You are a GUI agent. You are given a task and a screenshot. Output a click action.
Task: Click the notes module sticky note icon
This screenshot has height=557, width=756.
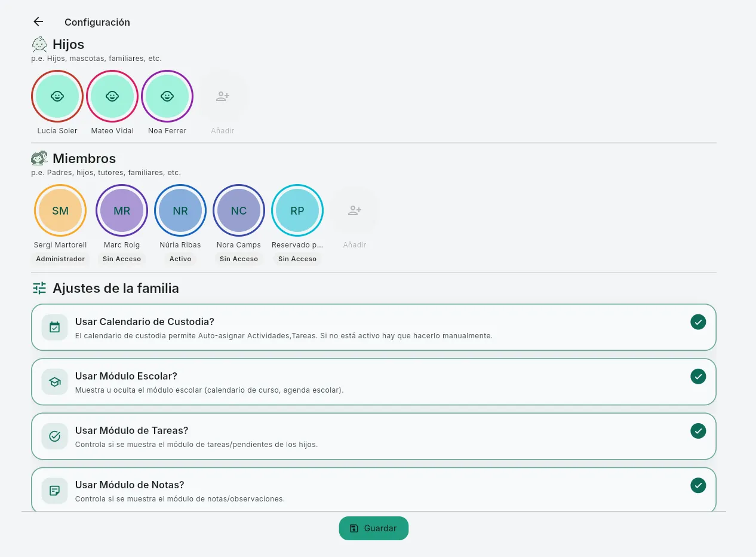click(x=55, y=491)
